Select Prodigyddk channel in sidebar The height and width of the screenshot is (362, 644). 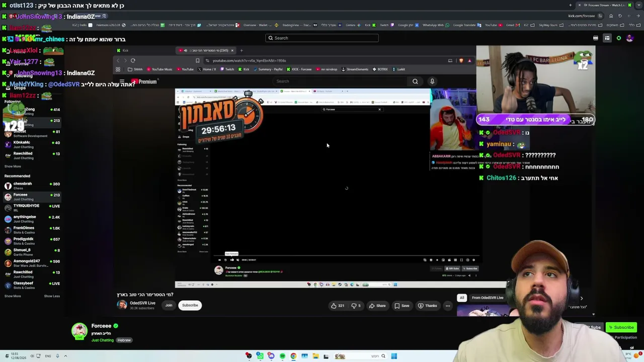pyautogui.click(x=32, y=241)
